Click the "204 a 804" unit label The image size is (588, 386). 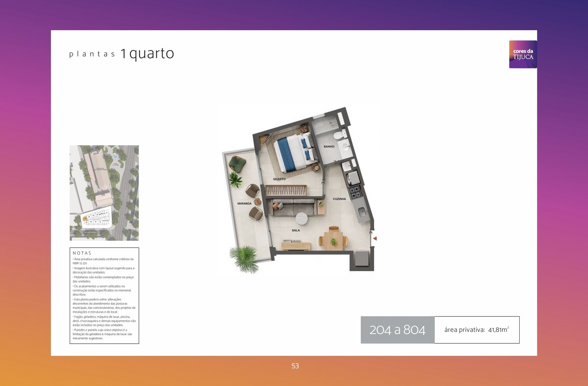pos(397,330)
